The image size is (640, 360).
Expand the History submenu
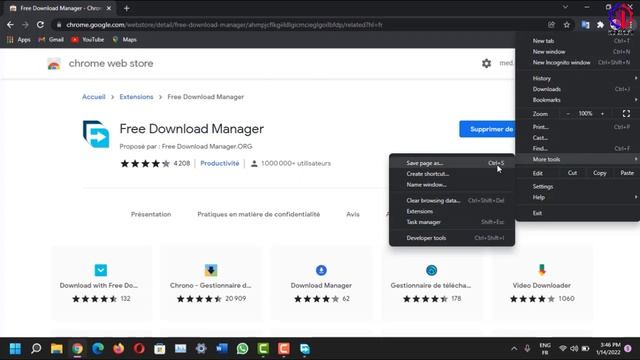point(577,78)
